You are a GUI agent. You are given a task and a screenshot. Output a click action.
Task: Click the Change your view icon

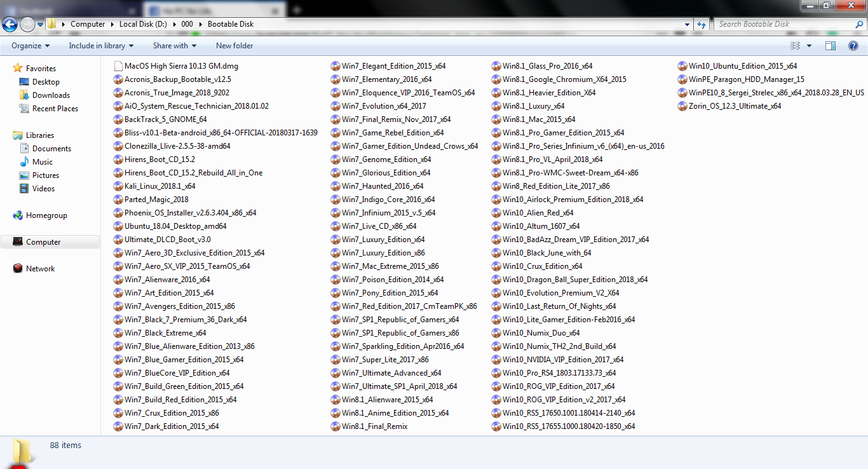pos(795,46)
